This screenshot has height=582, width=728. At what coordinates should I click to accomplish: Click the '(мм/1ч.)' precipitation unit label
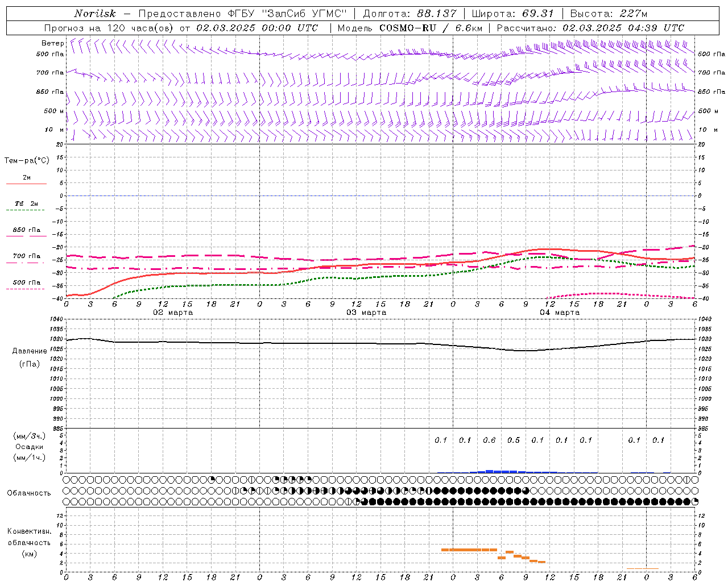coord(30,458)
